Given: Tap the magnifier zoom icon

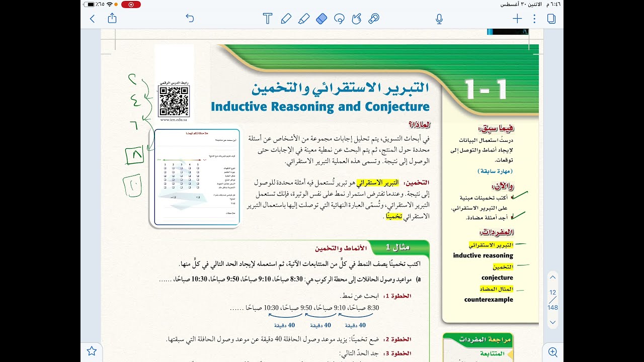Looking at the screenshot, I should pos(552,351).
